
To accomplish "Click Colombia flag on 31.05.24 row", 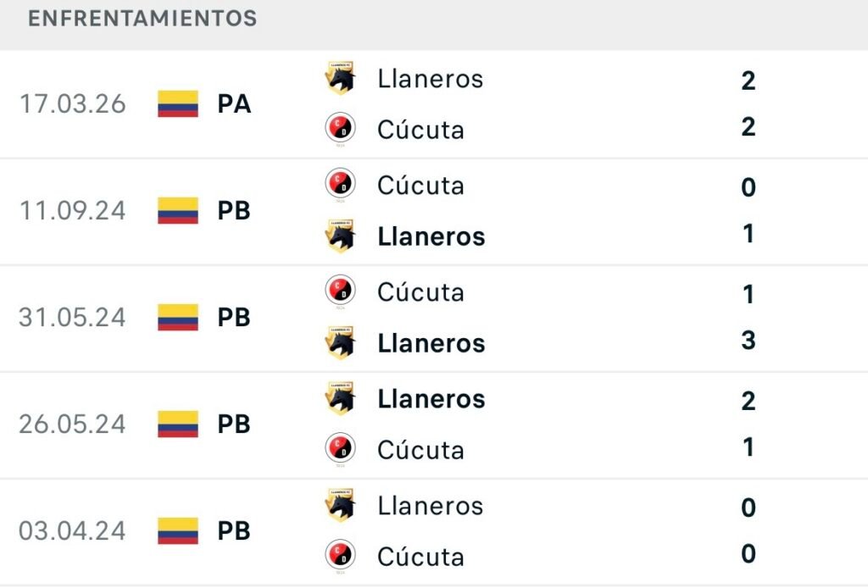I will (178, 317).
